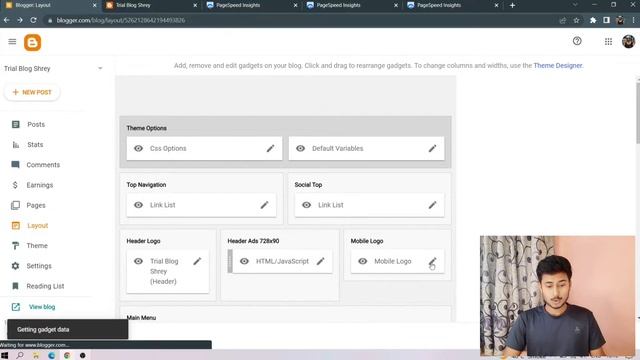Open Edge browser from the taskbar
The height and width of the screenshot is (360, 640).
(x=51, y=356)
